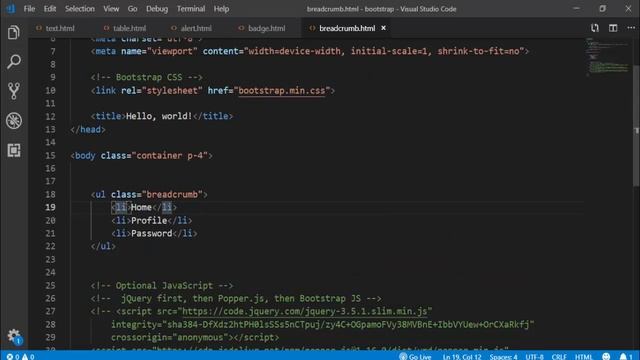Image resolution: width=640 pixels, height=360 pixels.
Task: Click line number 19 in the gutter
Action: point(50,207)
